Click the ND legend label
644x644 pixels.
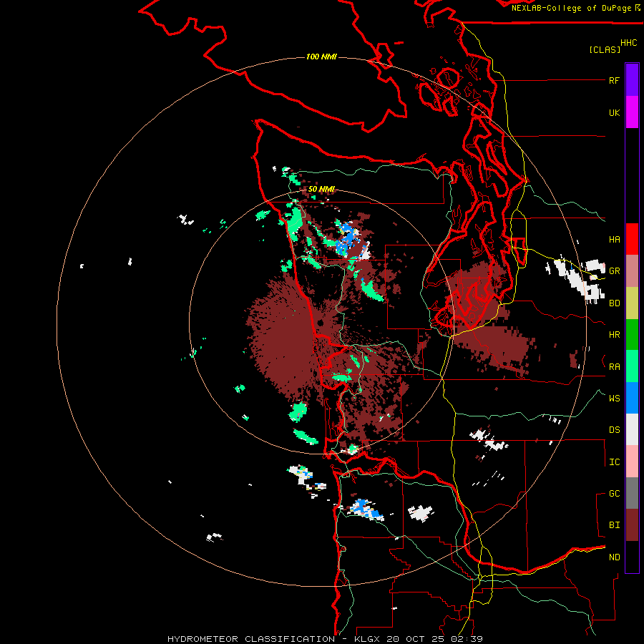614,557
